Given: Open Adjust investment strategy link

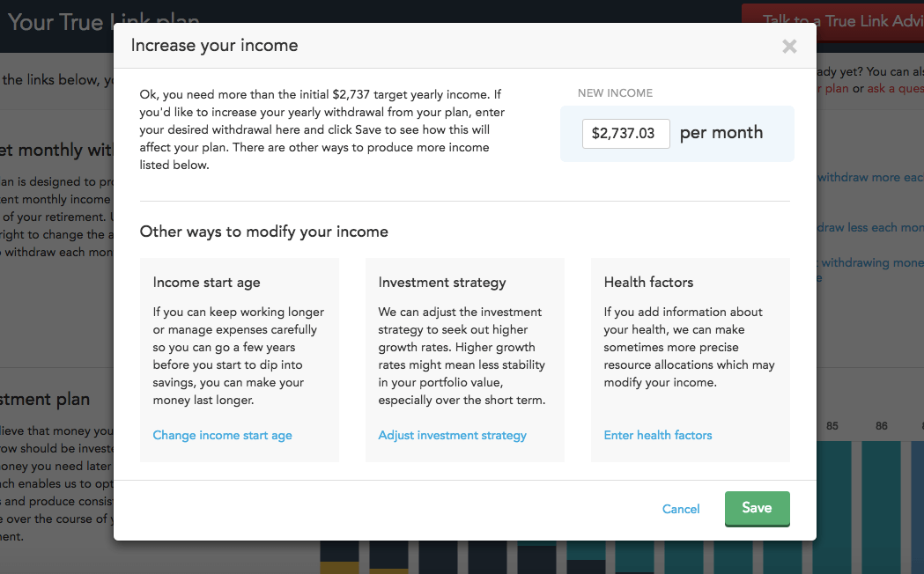Looking at the screenshot, I should click(x=452, y=436).
